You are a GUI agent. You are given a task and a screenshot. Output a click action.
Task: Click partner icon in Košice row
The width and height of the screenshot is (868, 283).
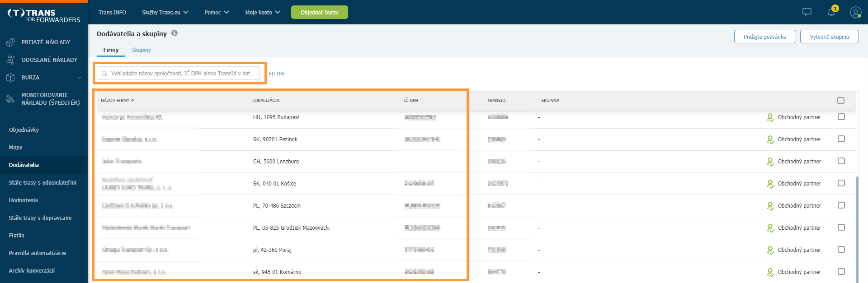(x=770, y=184)
